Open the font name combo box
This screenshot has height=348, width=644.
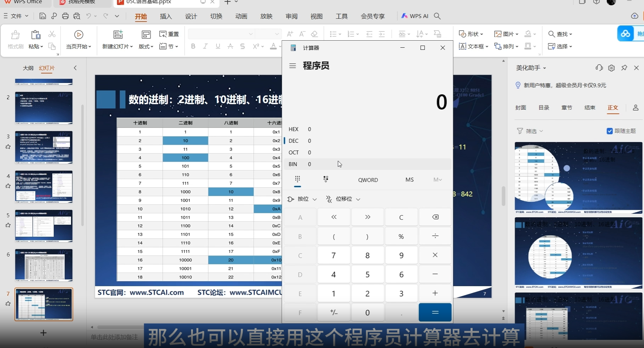click(221, 34)
